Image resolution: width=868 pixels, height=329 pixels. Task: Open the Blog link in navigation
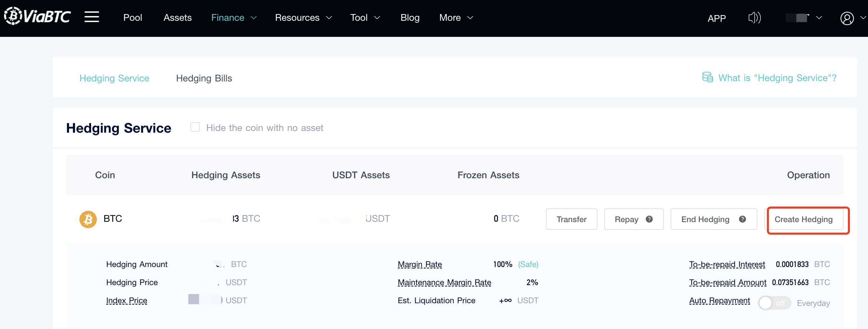pyautogui.click(x=410, y=17)
